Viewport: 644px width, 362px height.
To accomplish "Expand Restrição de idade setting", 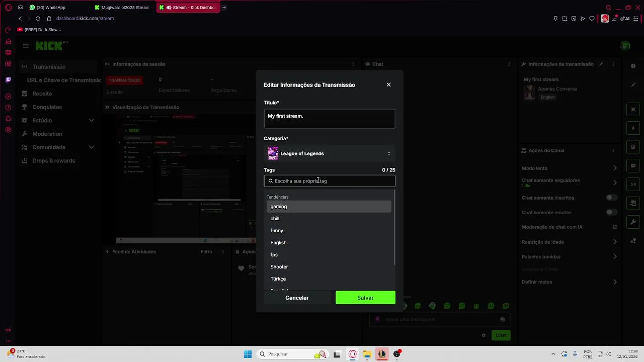I will pyautogui.click(x=569, y=242).
